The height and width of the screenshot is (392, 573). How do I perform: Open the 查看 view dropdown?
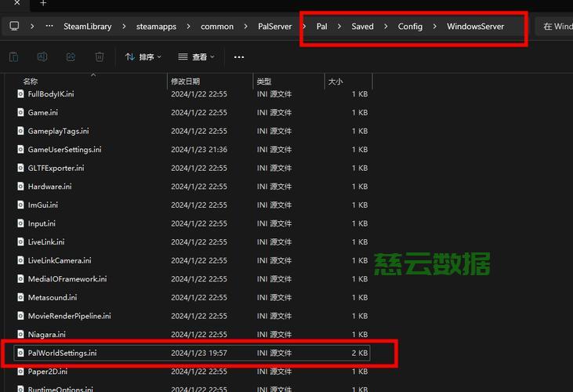[196, 57]
